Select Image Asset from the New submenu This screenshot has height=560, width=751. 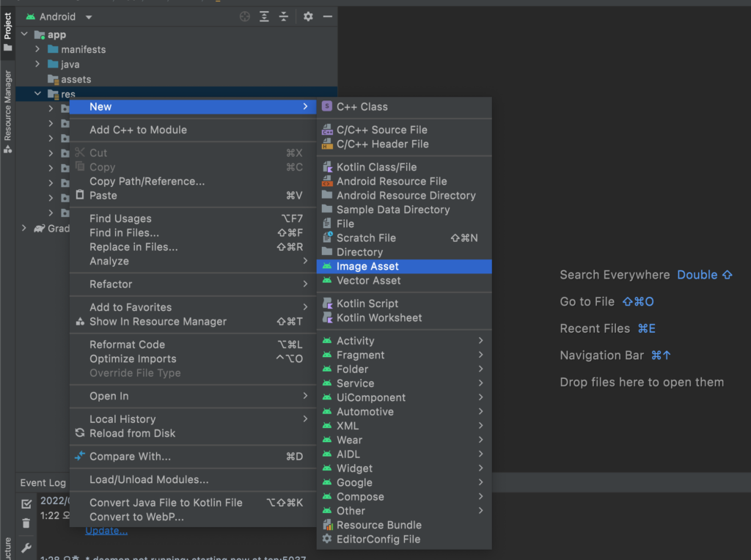click(x=367, y=267)
